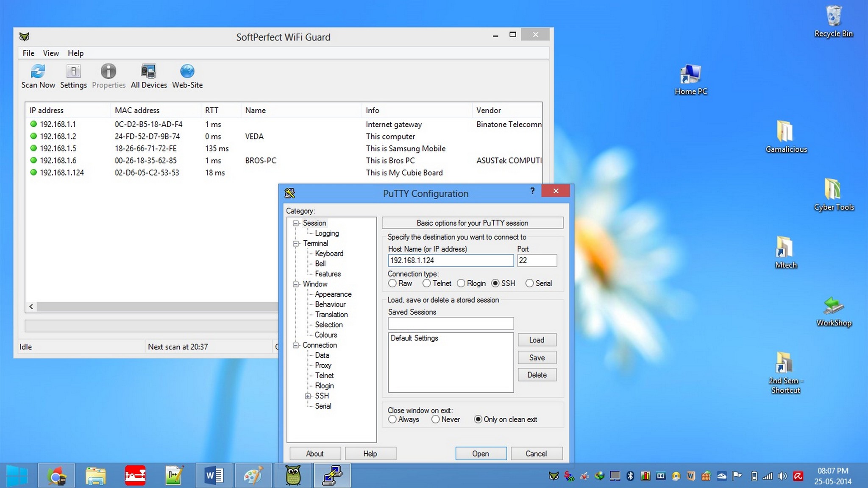Select Default Settings saved session
The width and height of the screenshot is (868, 488).
(x=415, y=338)
